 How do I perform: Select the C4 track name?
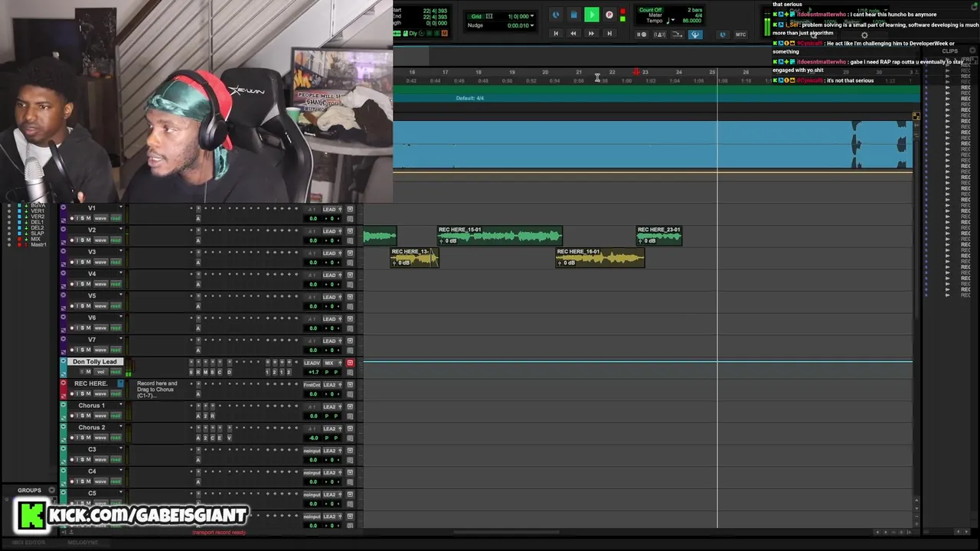[92, 471]
